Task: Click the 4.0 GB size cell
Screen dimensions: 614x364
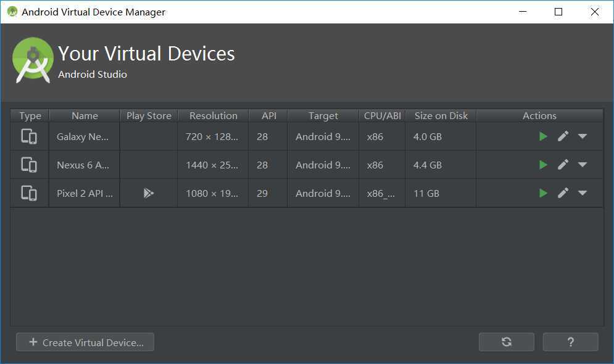Action: [x=441, y=136]
